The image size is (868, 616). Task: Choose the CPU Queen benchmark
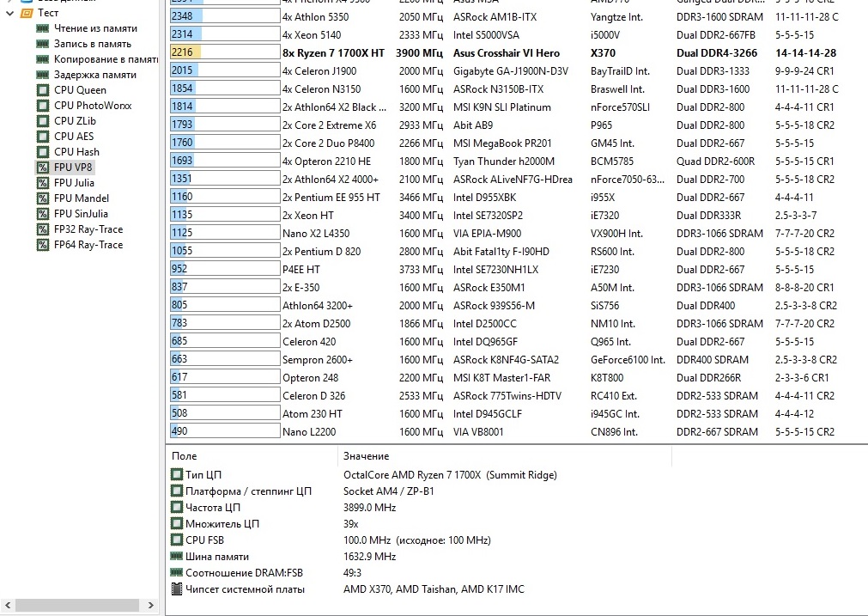point(80,89)
